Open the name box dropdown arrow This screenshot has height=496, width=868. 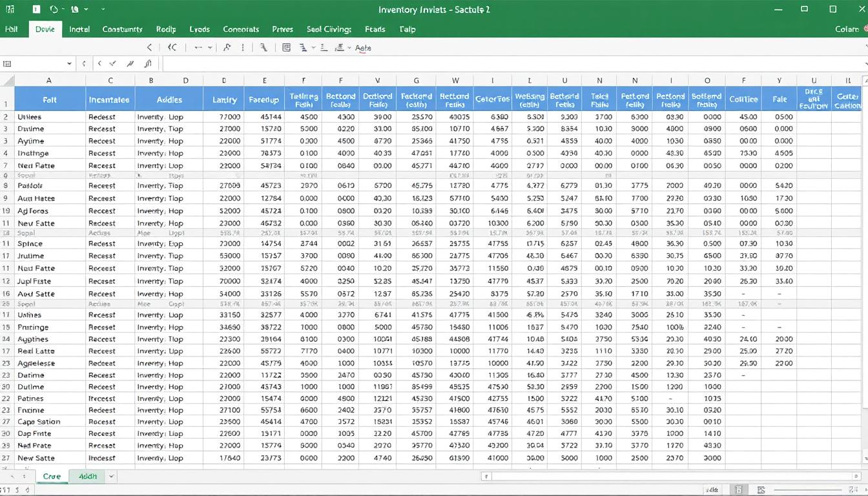point(69,64)
